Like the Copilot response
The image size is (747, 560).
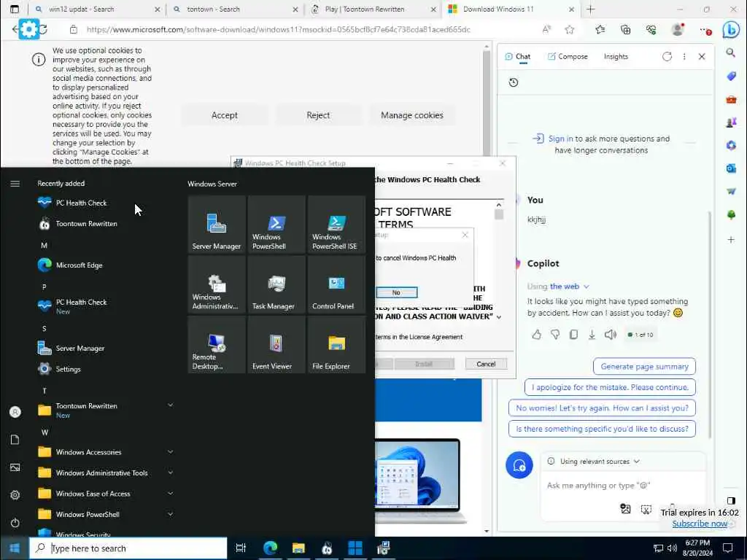(x=537, y=335)
